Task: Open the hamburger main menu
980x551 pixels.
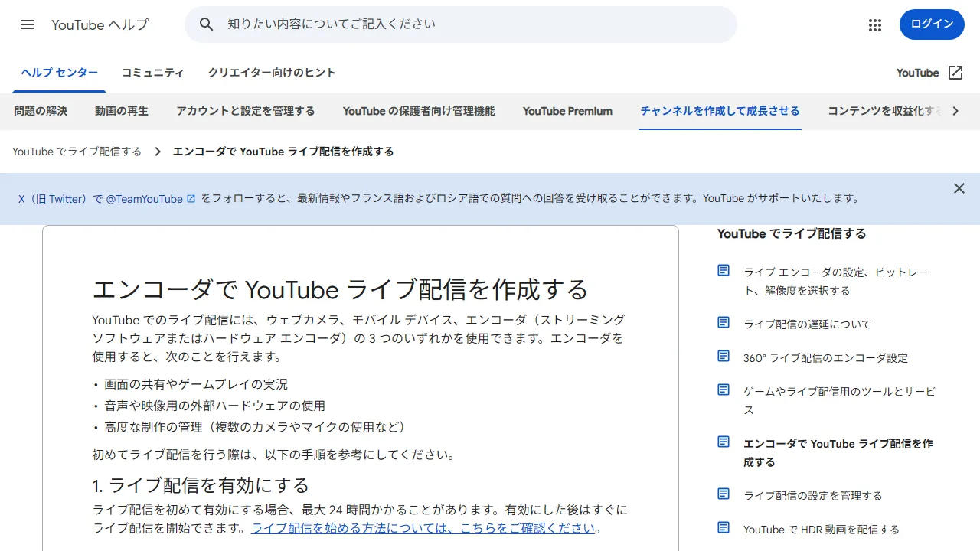Action: tap(28, 24)
